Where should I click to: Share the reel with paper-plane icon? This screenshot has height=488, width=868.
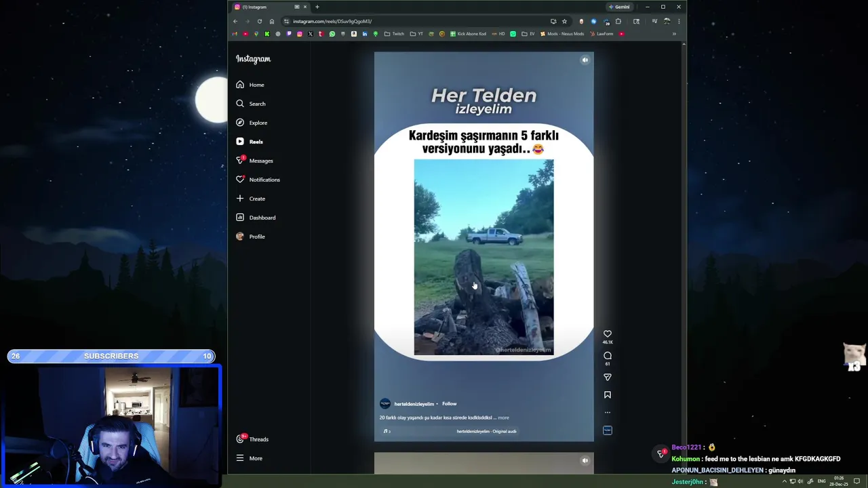[608, 377]
